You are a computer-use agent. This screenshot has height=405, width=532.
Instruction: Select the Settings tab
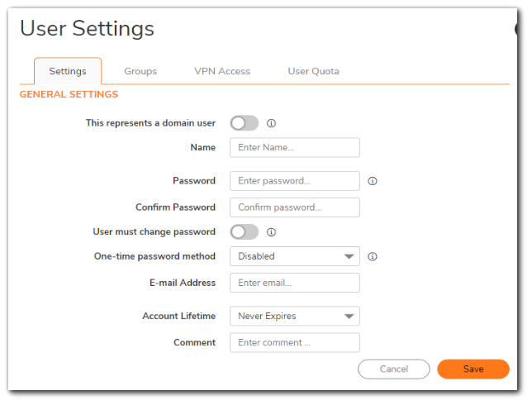(68, 71)
